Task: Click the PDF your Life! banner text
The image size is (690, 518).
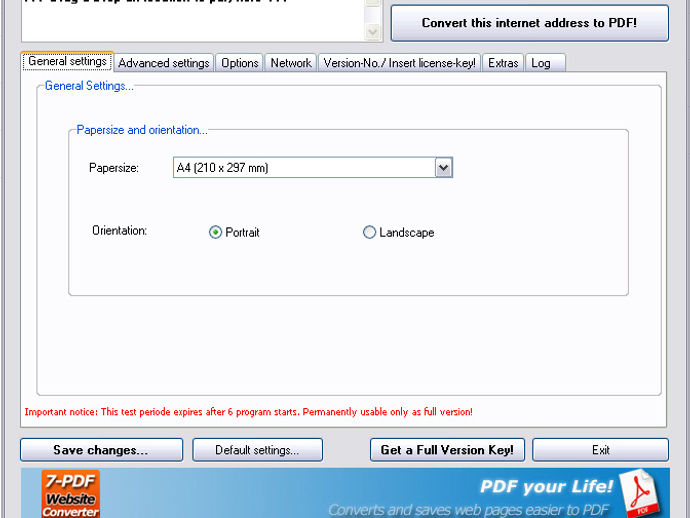Action: (546, 486)
